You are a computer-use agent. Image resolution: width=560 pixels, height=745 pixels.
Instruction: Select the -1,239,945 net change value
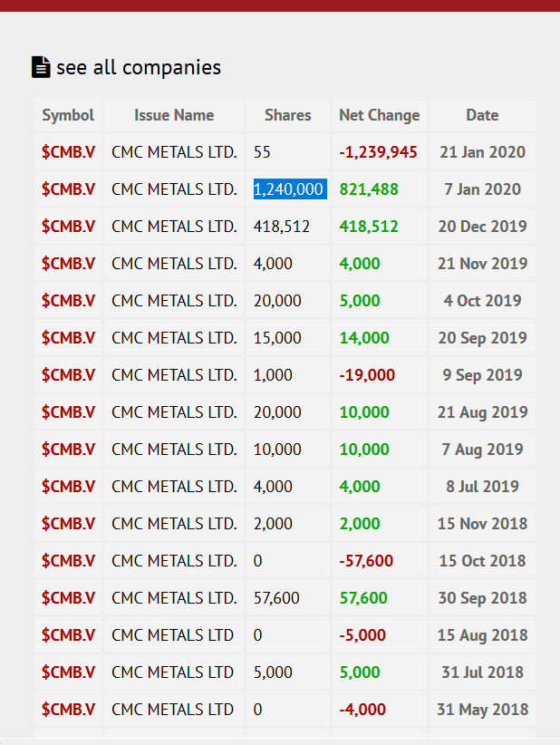tap(378, 152)
